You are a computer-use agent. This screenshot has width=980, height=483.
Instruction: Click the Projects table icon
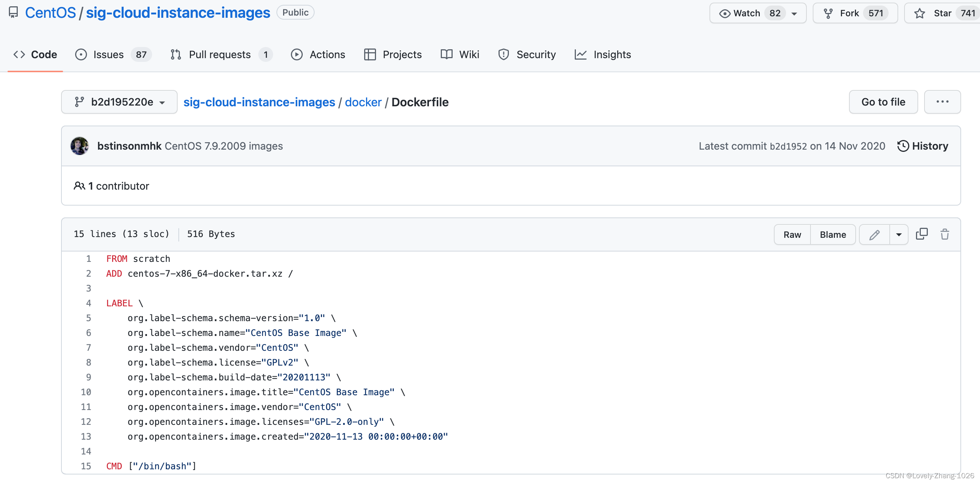point(370,54)
